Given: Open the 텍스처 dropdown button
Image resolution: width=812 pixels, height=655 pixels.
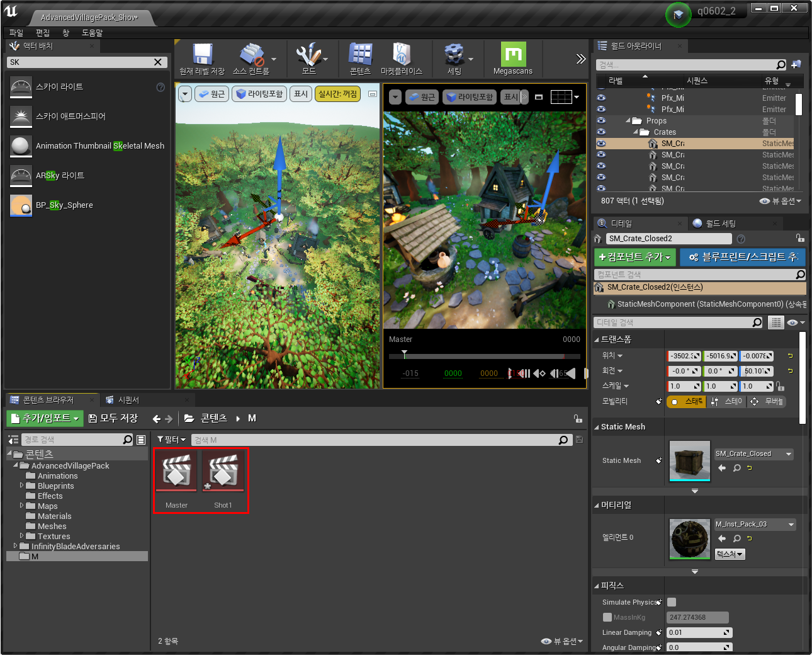Looking at the screenshot, I should (x=730, y=554).
